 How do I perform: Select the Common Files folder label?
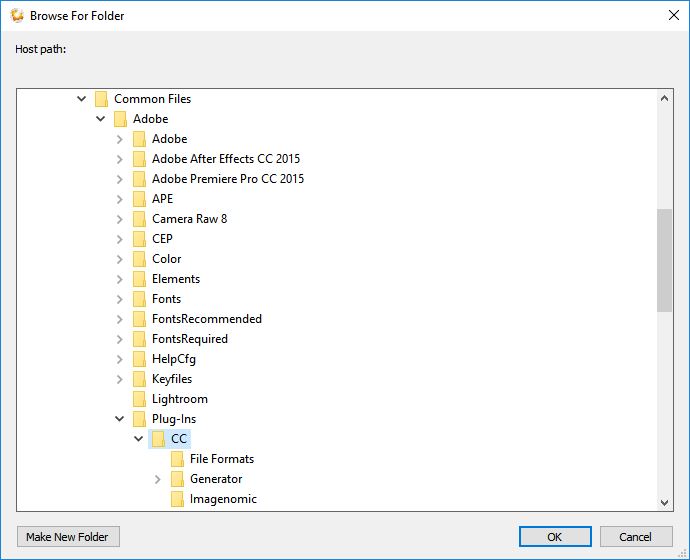tap(152, 99)
